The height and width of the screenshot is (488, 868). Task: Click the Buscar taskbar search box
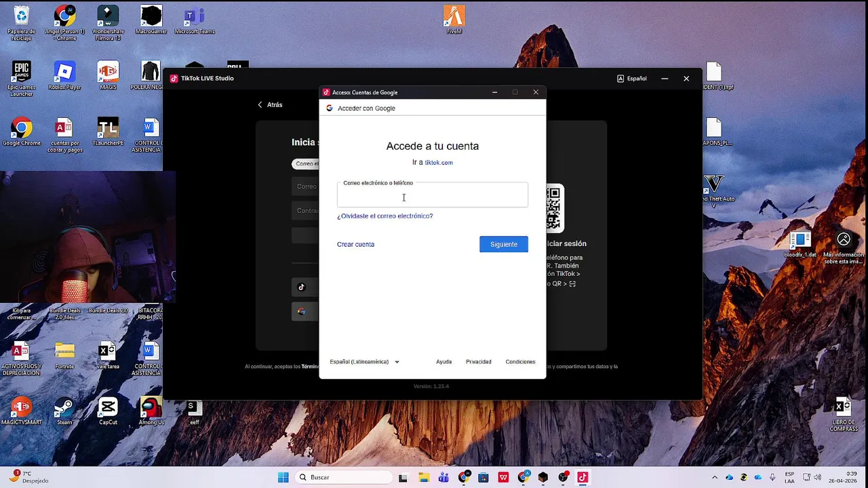coord(343,477)
